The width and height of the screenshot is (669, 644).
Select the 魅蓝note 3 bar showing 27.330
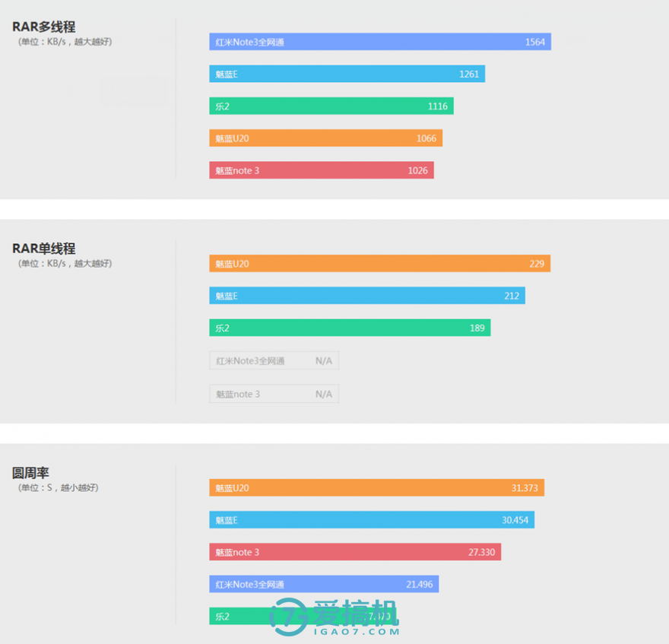point(355,552)
